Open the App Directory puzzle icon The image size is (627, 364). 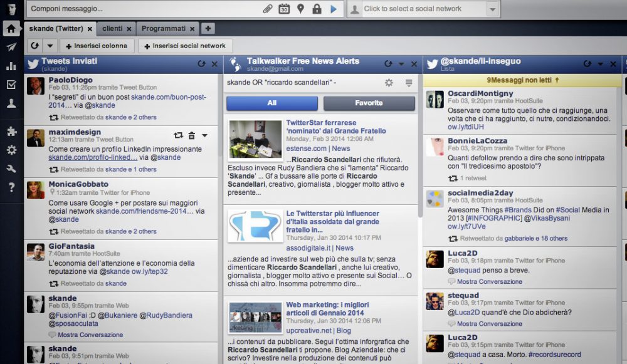tap(11, 131)
